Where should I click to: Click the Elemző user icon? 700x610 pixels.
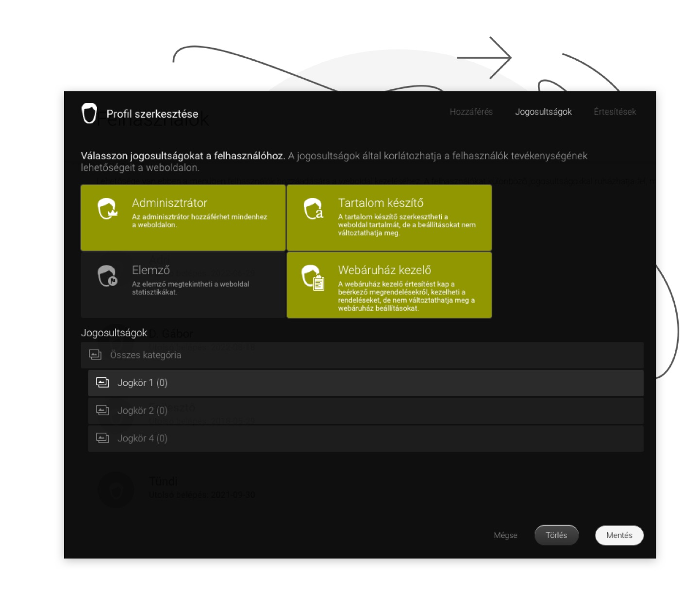coord(107,276)
